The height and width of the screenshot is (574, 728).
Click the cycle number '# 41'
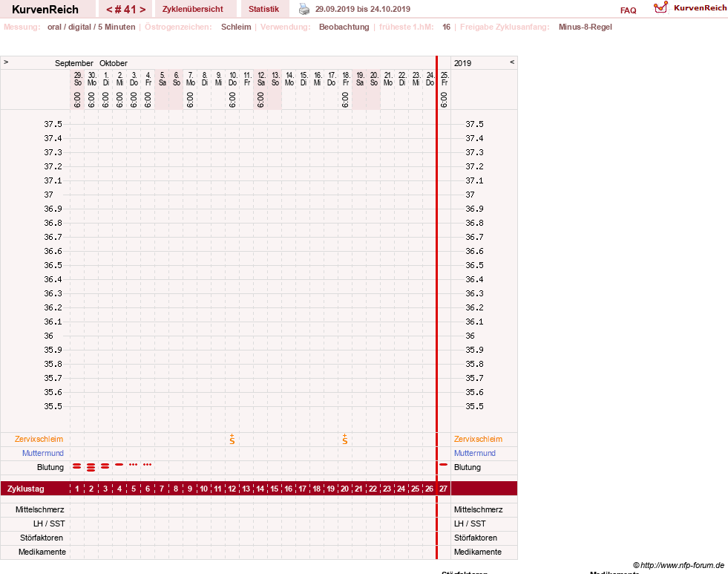(125, 10)
